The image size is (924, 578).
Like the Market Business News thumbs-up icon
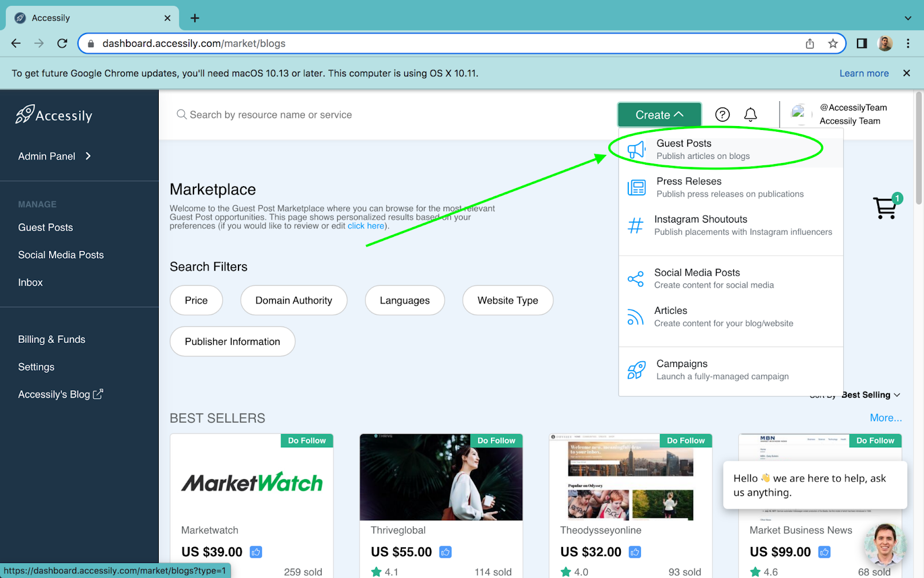click(824, 552)
